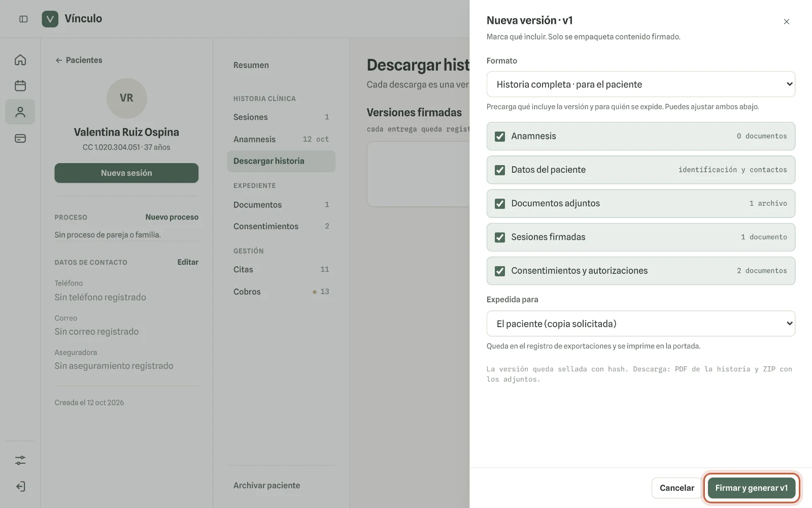Open settings sliders icon
Image resolution: width=812 pixels, height=508 pixels.
click(x=20, y=460)
